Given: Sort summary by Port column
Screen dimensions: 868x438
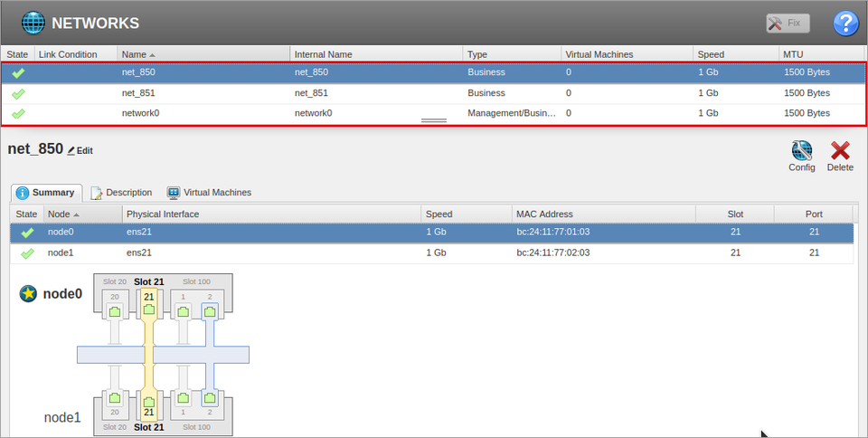Looking at the screenshot, I should pos(814,214).
